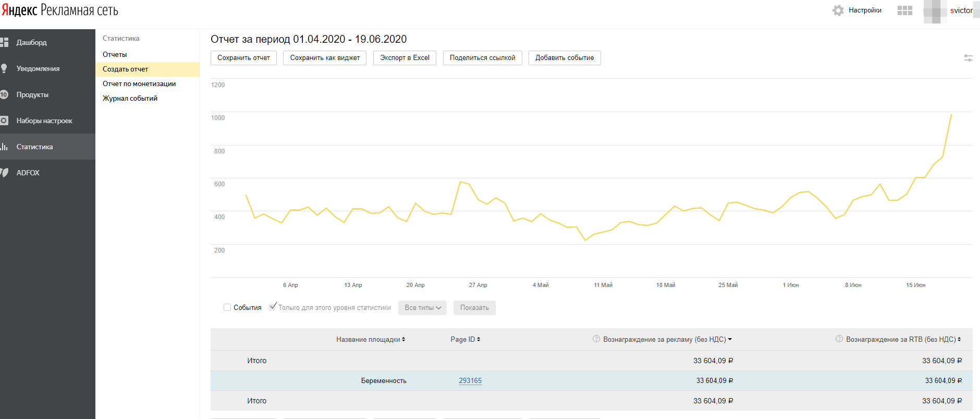Enable the События checkbox
Viewport: 980px width, 419px height.
(x=227, y=307)
